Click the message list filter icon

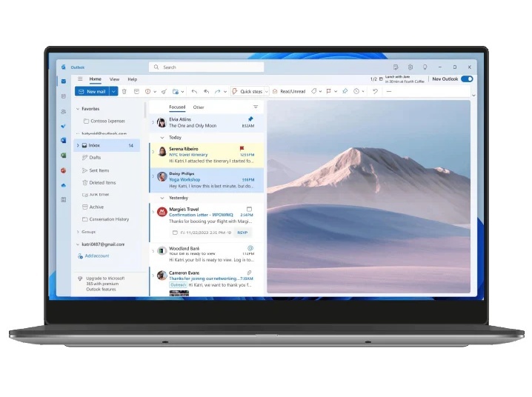tap(256, 107)
